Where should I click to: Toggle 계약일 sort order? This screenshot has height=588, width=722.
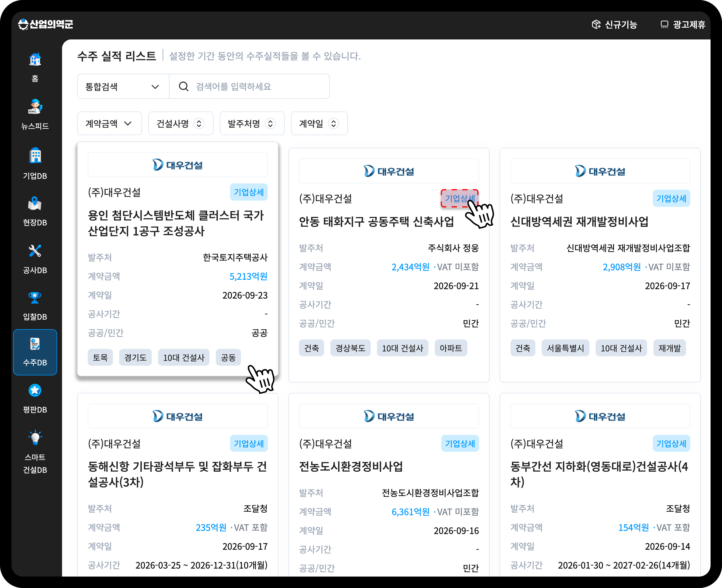(x=319, y=124)
